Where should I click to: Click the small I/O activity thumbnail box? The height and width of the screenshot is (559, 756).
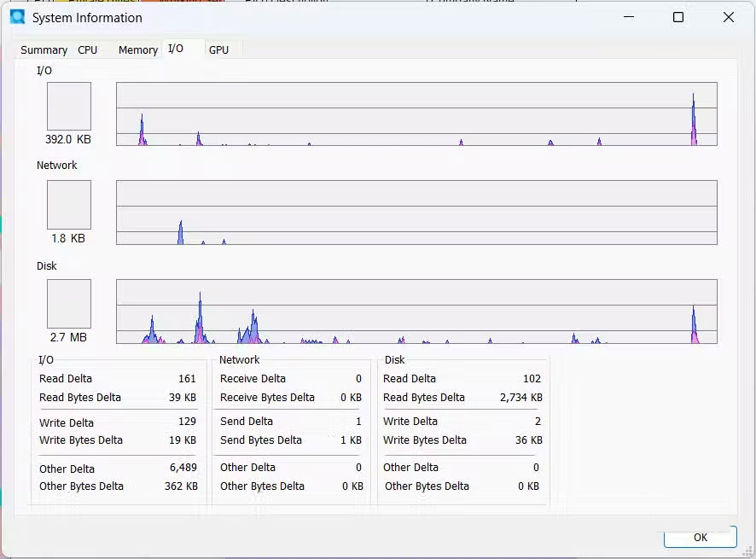(x=68, y=105)
